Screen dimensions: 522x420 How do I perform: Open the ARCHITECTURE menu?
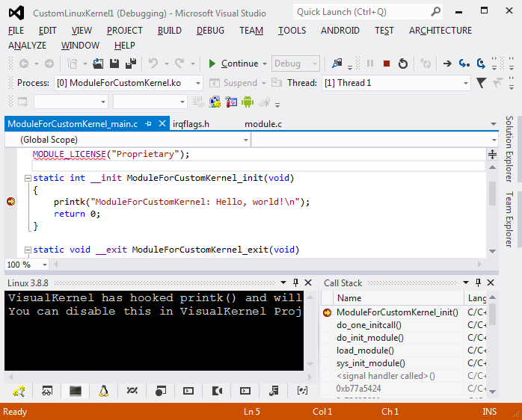tap(440, 31)
